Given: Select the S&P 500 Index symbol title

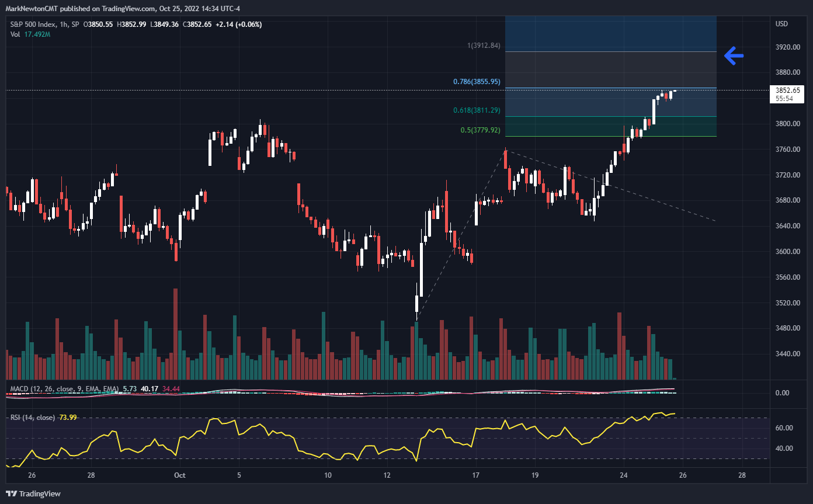Looking at the screenshot, I should tap(34, 25).
